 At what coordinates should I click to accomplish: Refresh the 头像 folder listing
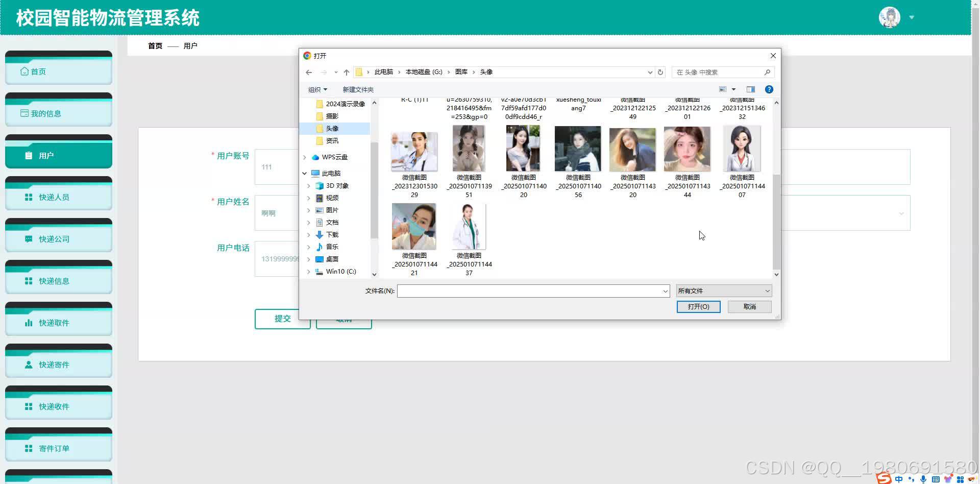coord(660,72)
